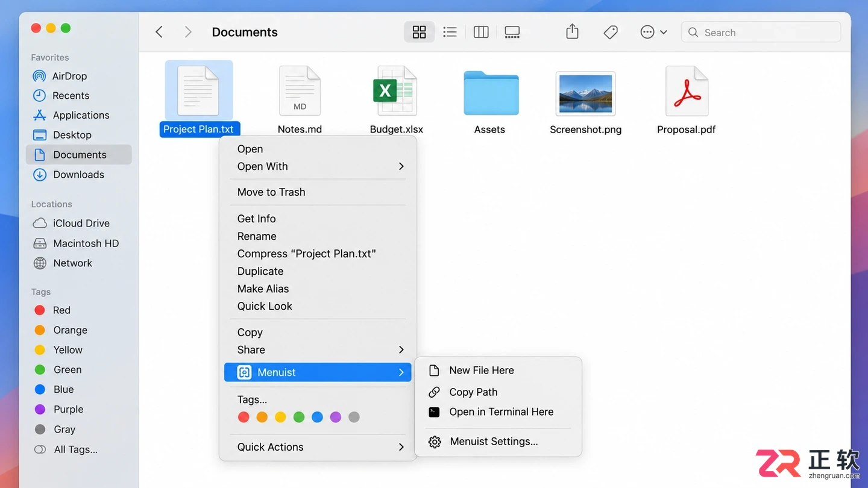Select the Proposal.pdf file icon
868x488 pixels.
[687, 91]
